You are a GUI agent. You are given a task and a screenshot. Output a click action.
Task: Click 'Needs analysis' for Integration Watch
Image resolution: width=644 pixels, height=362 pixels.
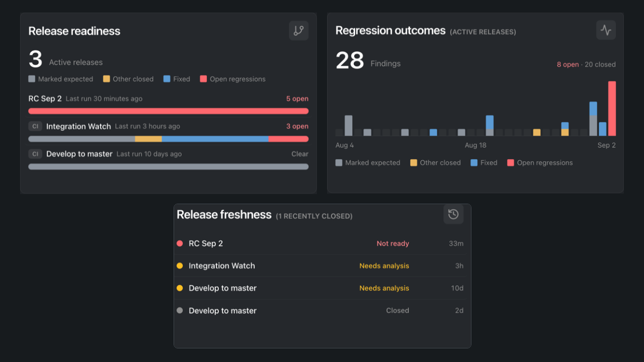[384, 265]
